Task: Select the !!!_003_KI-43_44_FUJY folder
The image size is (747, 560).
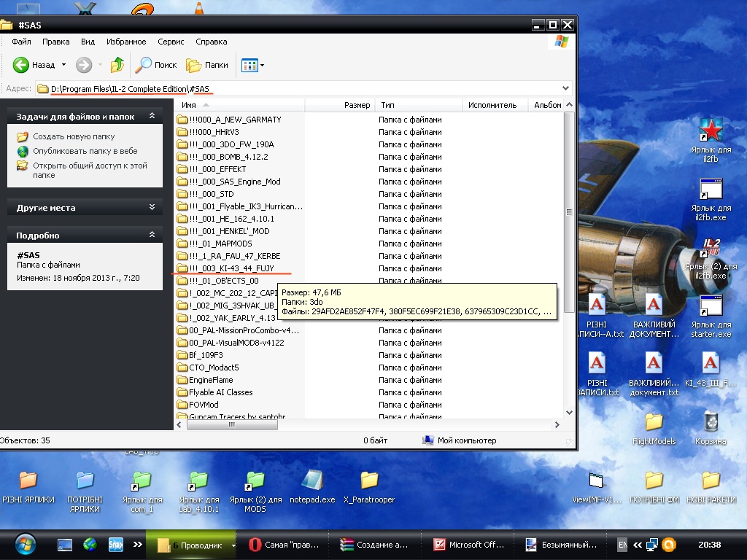Action: [x=231, y=268]
